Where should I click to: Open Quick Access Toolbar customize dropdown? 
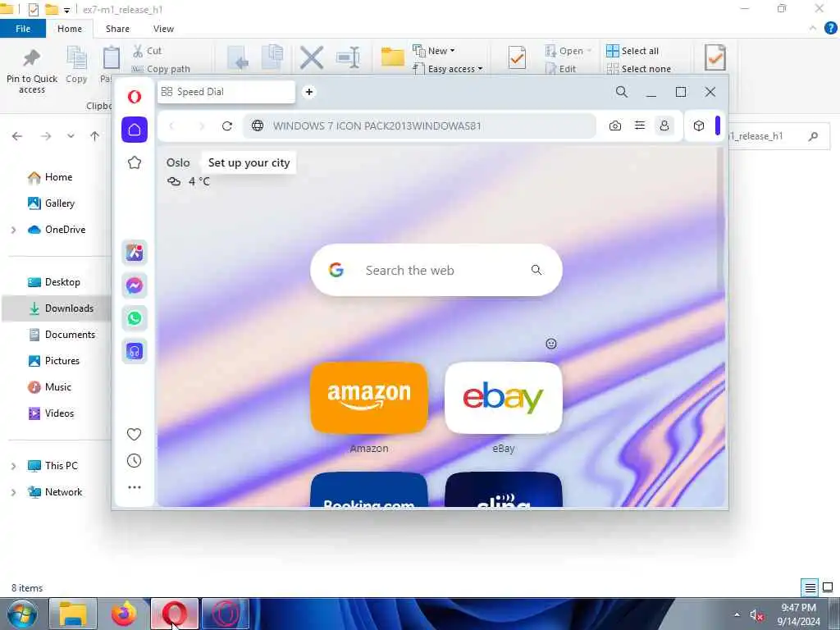pyautogui.click(x=66, y=10)
